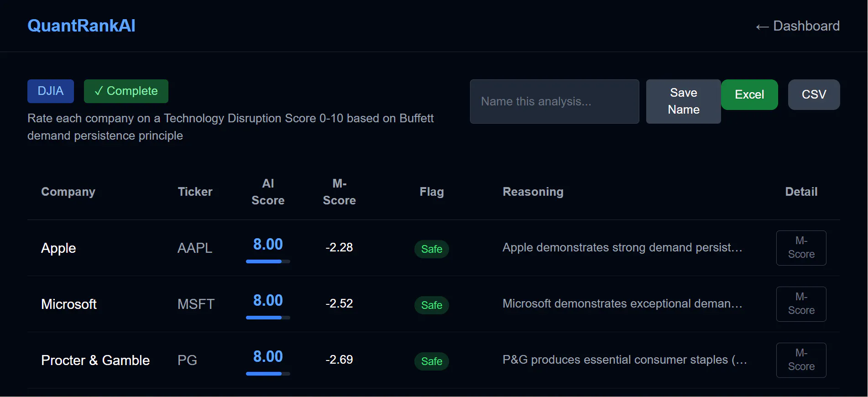Viewport: 868px width, 397px height.
Task: Click Apple's M-Score value -2.28
Action: [339, 247]
